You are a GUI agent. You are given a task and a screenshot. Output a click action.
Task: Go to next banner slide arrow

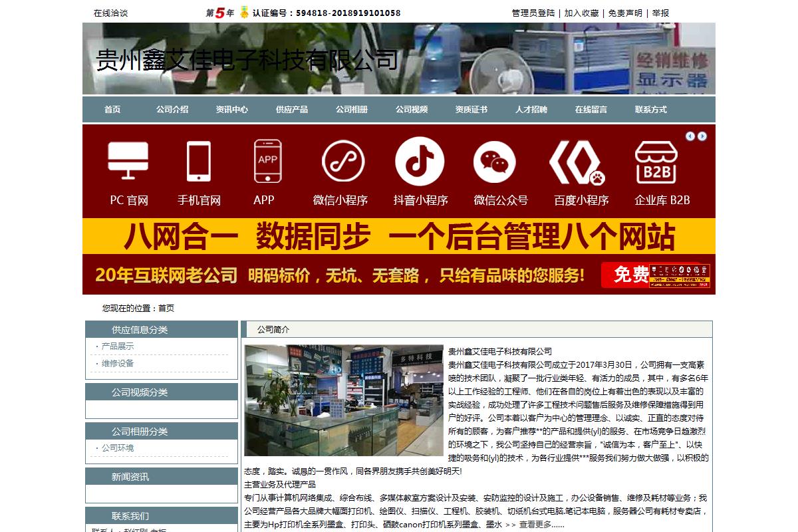(702, 136)
